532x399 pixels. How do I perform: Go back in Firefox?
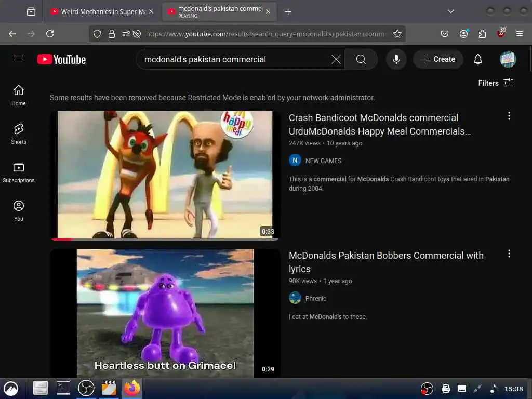point(12,34)
